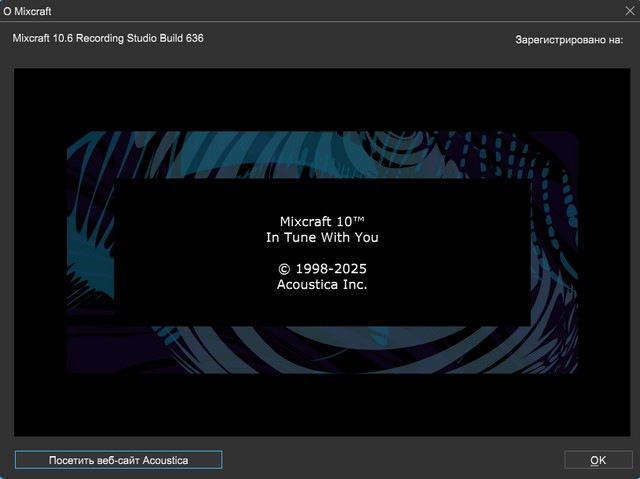Click the teal swirl artwork on left

[90, 250]
